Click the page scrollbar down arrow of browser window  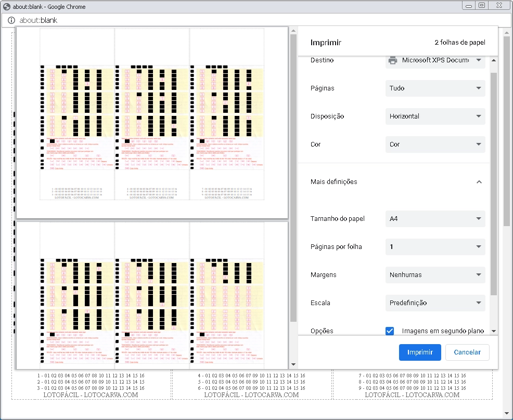click(506, 413)
